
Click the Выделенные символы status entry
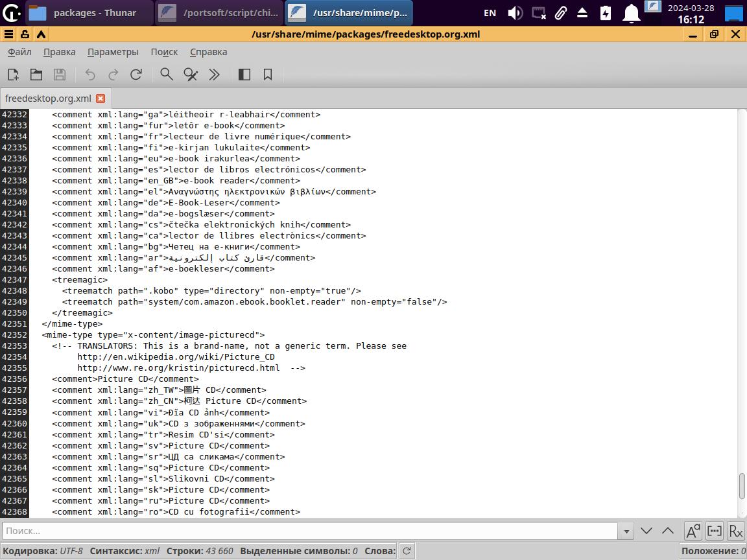pos(299,551)
